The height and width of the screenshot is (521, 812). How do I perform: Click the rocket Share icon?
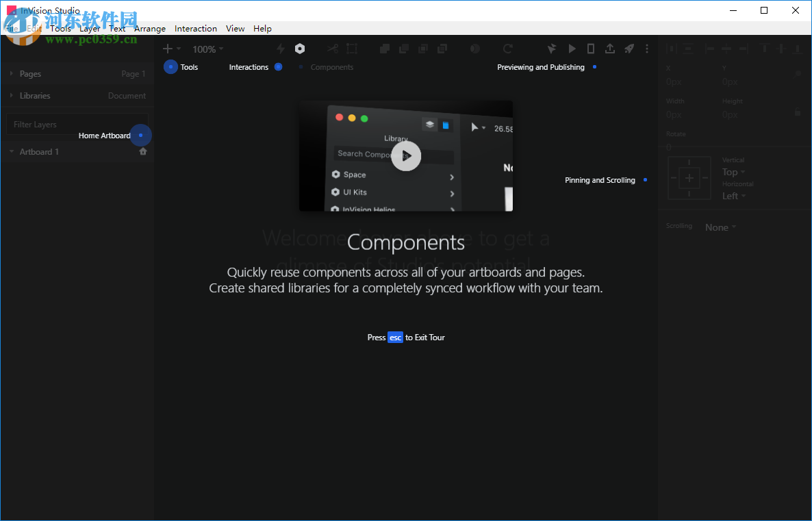(x=629, y=49)
